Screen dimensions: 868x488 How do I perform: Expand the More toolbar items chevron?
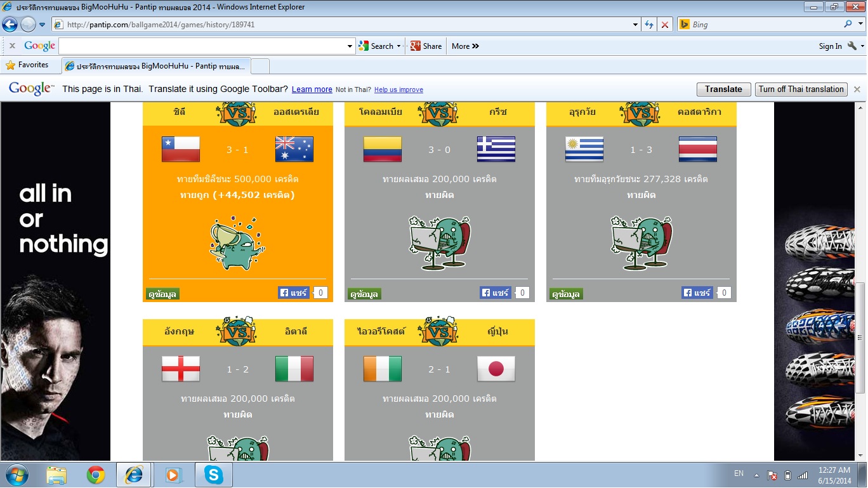(x=465, y=46)
